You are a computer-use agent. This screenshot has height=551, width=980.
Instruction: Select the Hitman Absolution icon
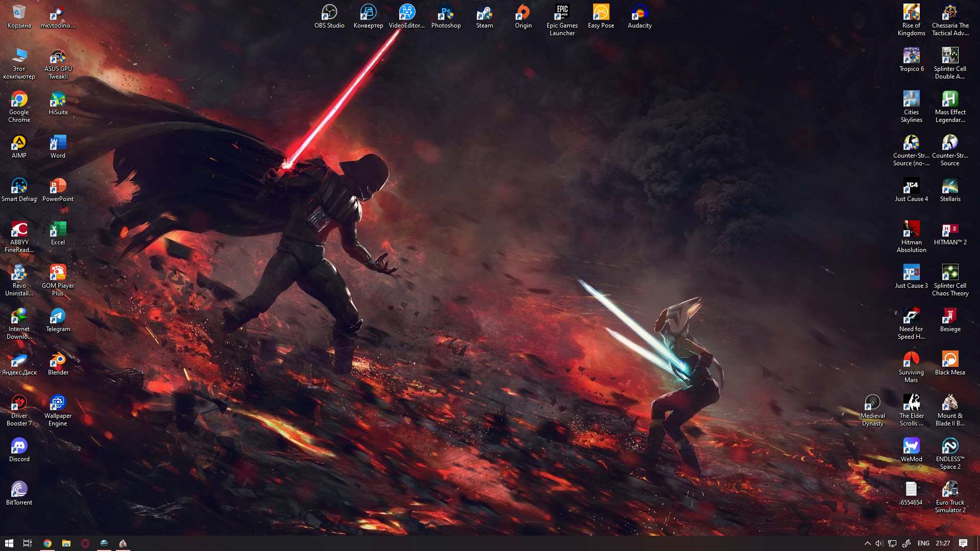click(911, 237)
